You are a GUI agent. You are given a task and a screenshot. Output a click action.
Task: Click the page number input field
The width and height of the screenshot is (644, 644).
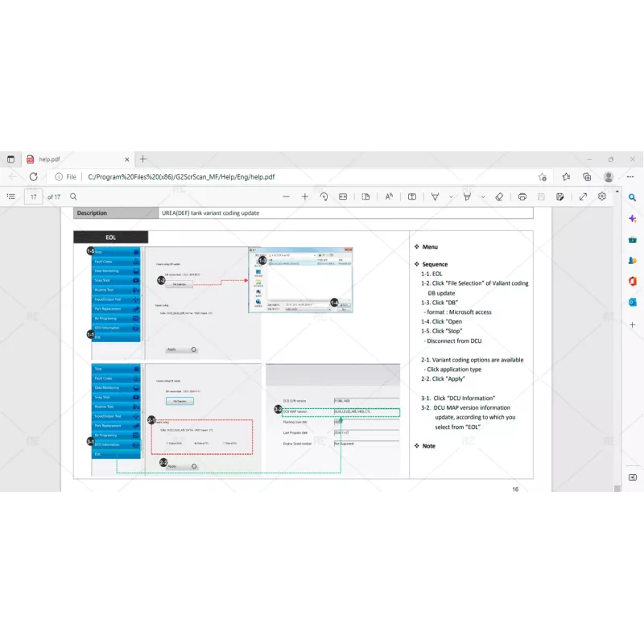[x=33, y=196]
